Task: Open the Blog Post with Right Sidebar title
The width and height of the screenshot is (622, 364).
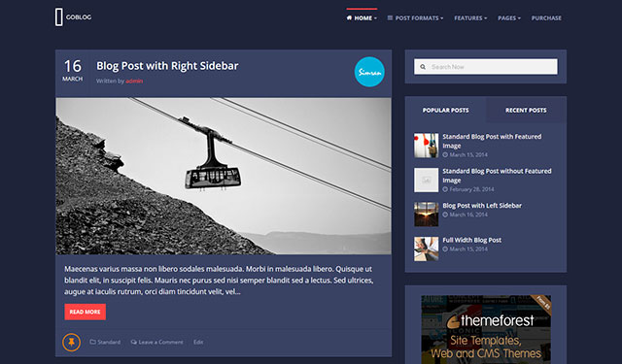Action: coord(167,66)
